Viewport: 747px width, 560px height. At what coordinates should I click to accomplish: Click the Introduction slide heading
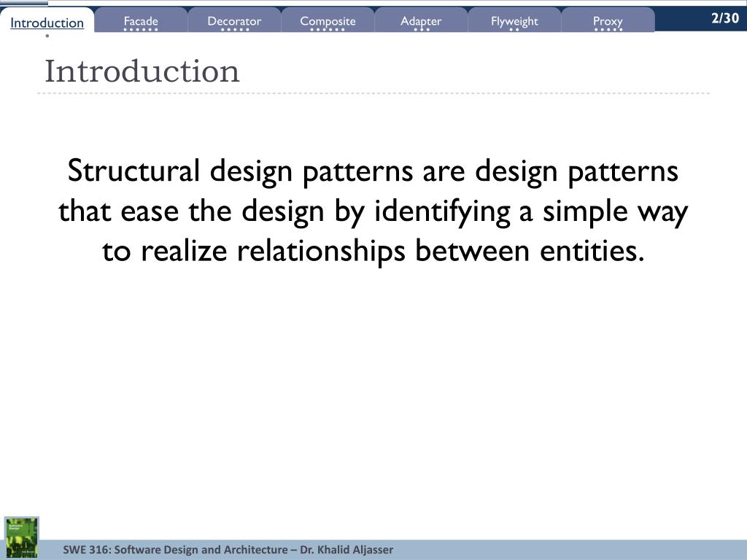coord(142,71)
